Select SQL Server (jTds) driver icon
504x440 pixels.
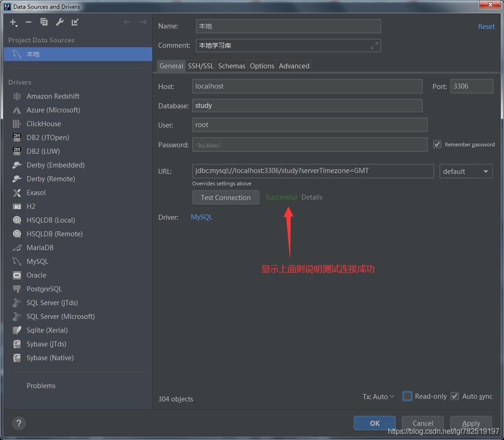(17, 303)
